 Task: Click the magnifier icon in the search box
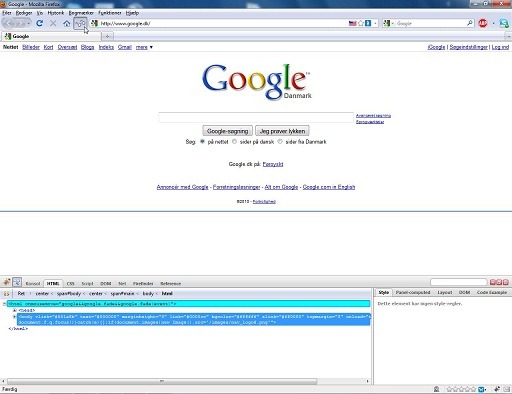click(470, 23)
